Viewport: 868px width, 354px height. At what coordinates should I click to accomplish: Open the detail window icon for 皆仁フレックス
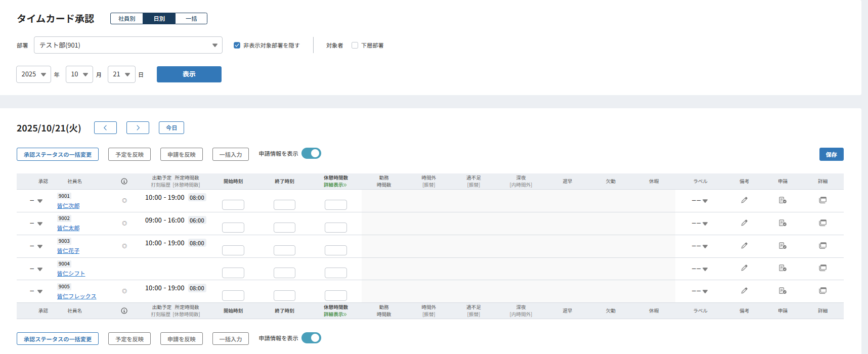(823, 291)
